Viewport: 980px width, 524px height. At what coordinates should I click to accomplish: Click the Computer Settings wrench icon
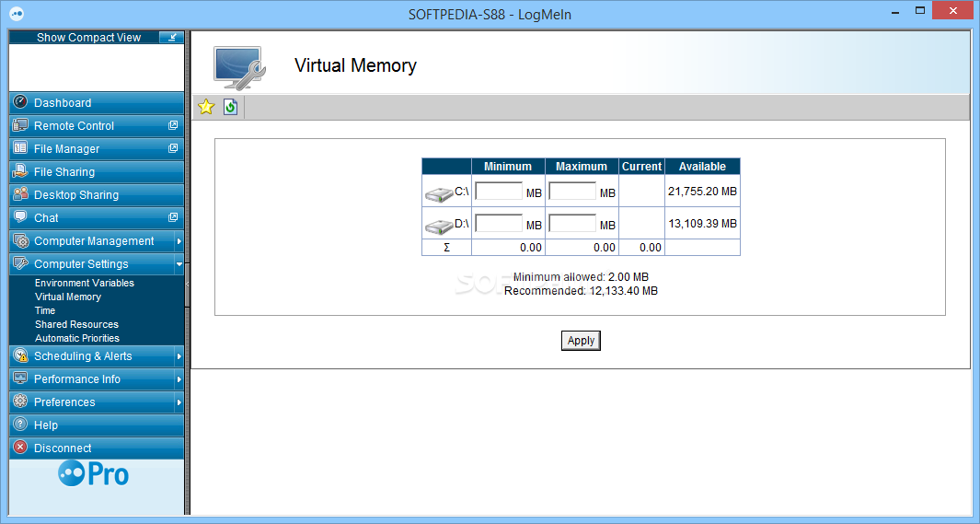(x=20, y=263)
